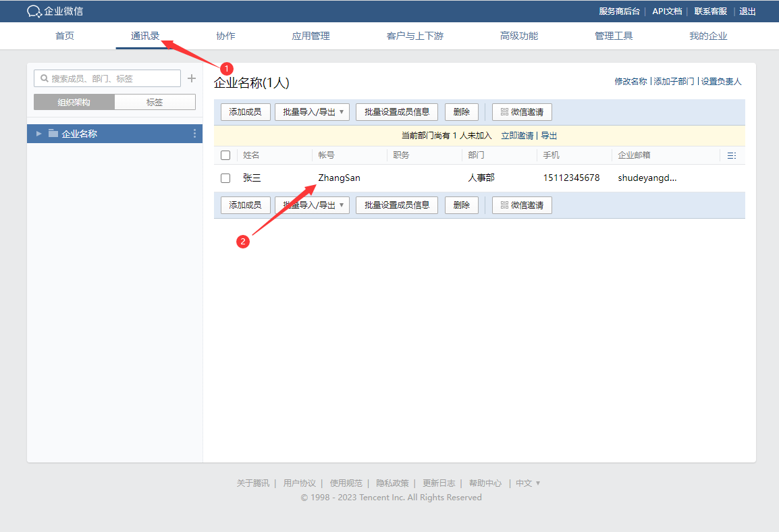Click bottom 微信邀请 QR code button
This screenshot has width=779, height=532.
click(x=522, y=205)
